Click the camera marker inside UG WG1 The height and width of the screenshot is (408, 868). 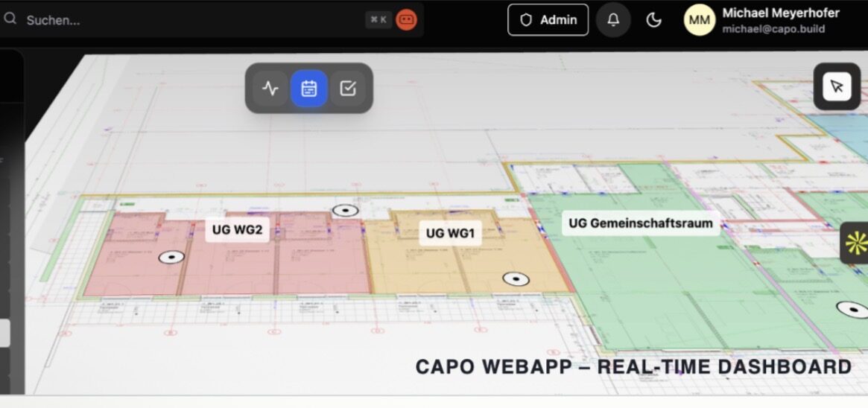tap(516, 279)
